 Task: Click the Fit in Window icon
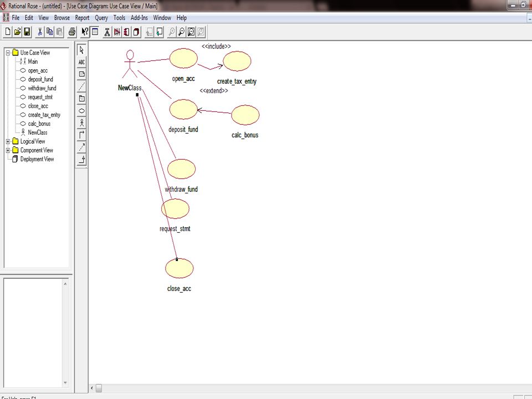pyautogui.click(x=191, y=32)
